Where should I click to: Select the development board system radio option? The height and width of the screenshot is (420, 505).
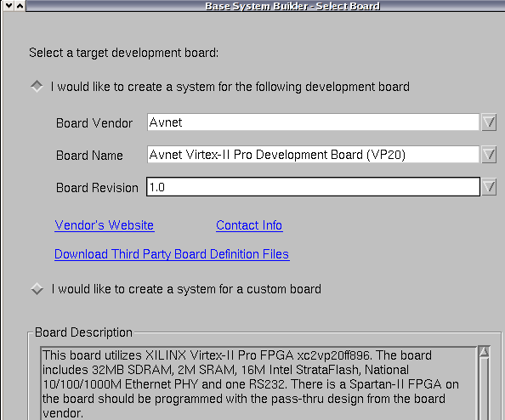[x=37, y=87]
